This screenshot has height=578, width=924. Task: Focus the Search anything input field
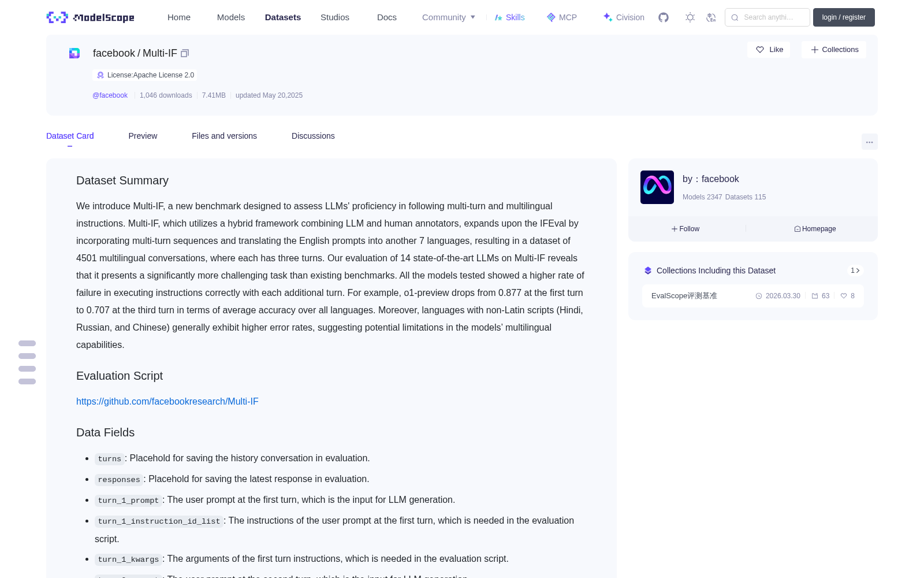pyautogui.click(x=767, y=17)
